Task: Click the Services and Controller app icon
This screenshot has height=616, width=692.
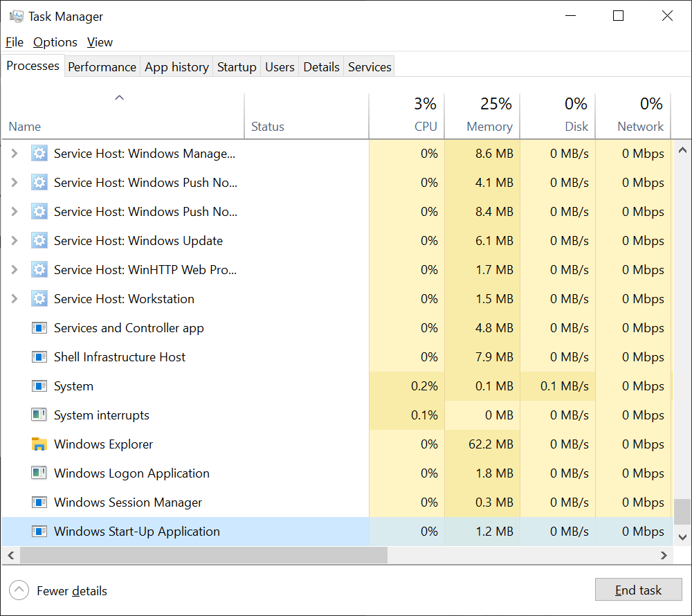Action: [39, 328]
